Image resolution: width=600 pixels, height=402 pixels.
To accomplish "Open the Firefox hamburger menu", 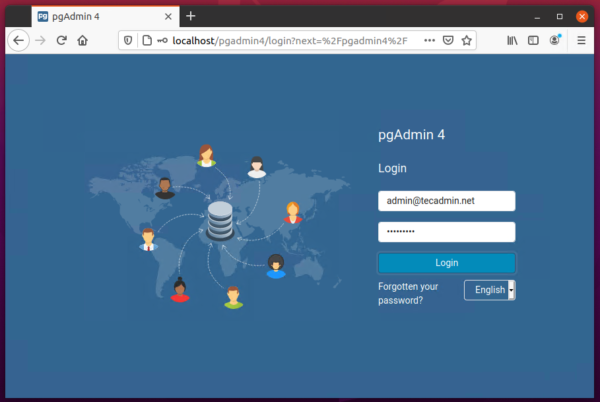I will pos(581,40).
